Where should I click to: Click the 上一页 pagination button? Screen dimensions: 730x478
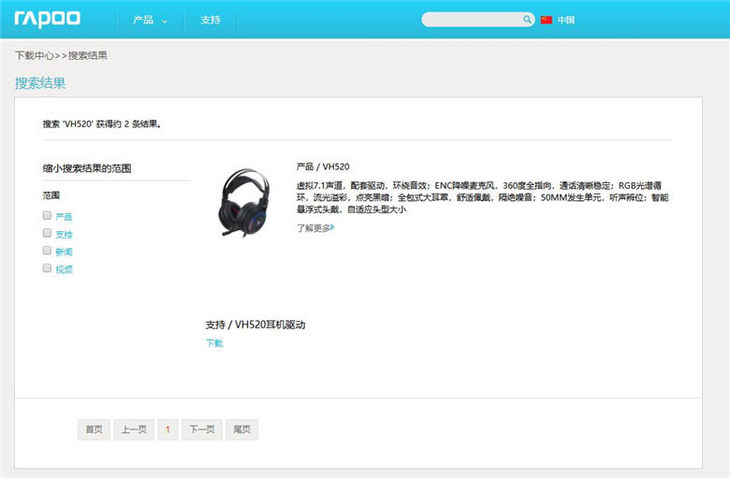(134, 429)
